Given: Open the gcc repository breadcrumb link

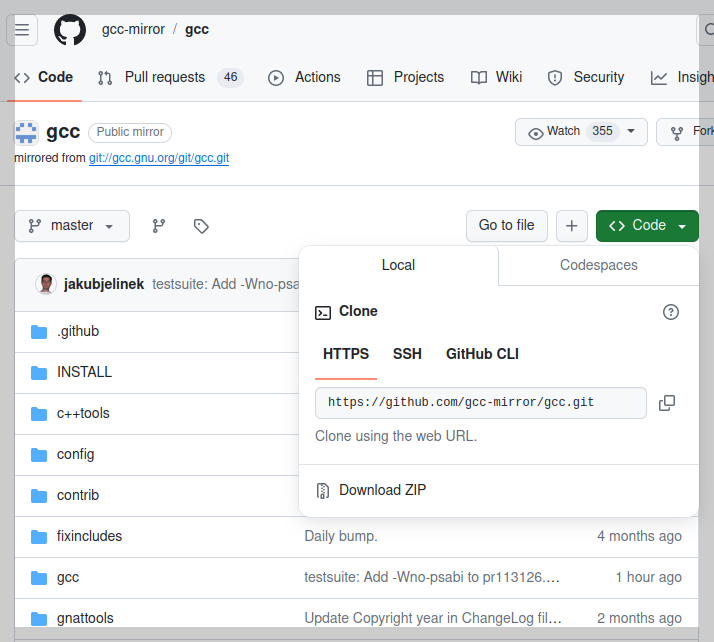Looking at the screenshot, I should [x=197, y=30].
